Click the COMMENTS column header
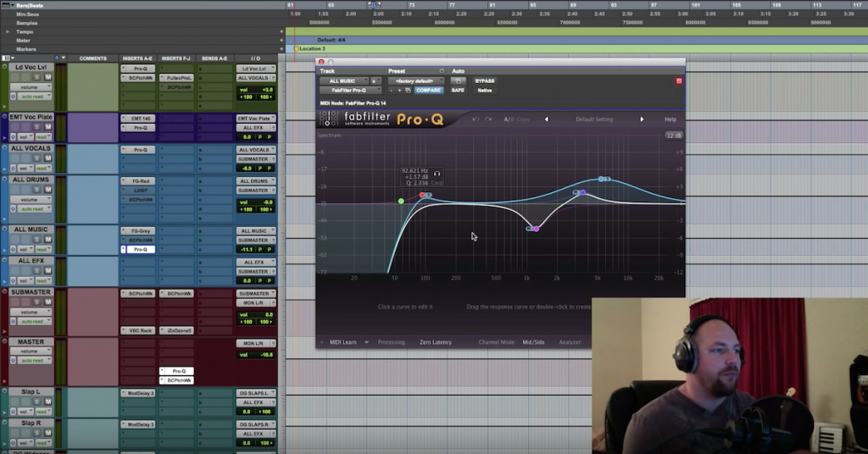868x454 pixels. pos(93,58)
